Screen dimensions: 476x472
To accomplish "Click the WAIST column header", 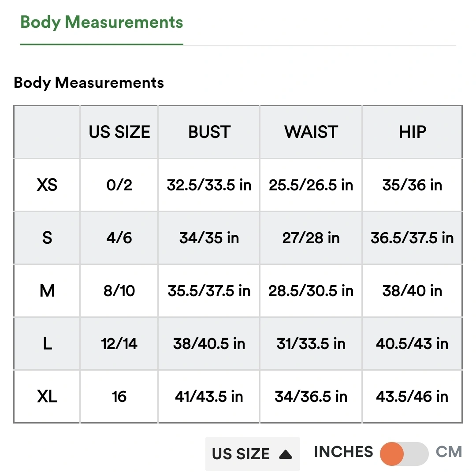I will (x=311, y=132).
